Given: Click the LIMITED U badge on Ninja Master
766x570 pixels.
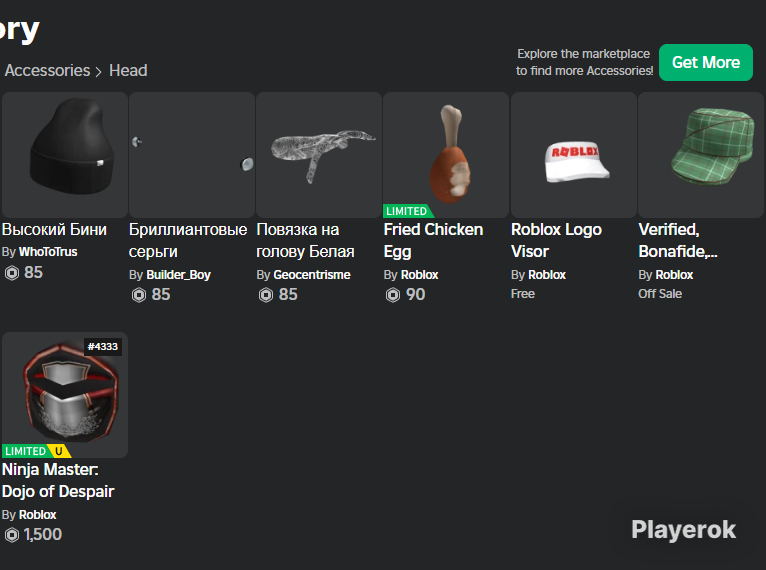Looking at the screenshot, I should click(x=37, y=451).
